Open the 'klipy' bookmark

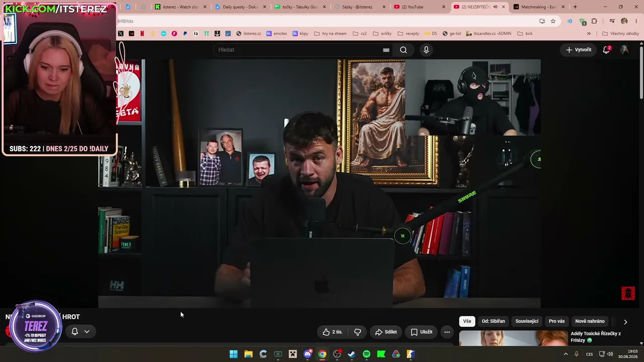300,34
